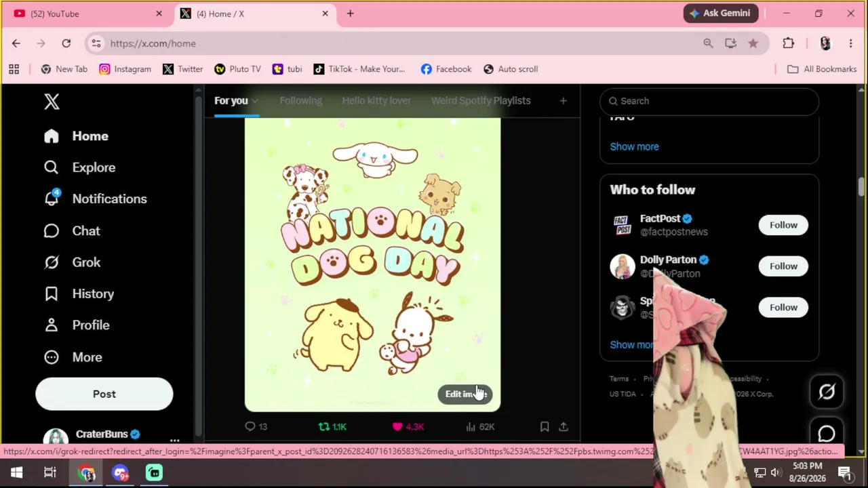Viewport: 868px width, 488px height.
Task: Add a new timeline tab with plus icon
Action: pos(563,101)
